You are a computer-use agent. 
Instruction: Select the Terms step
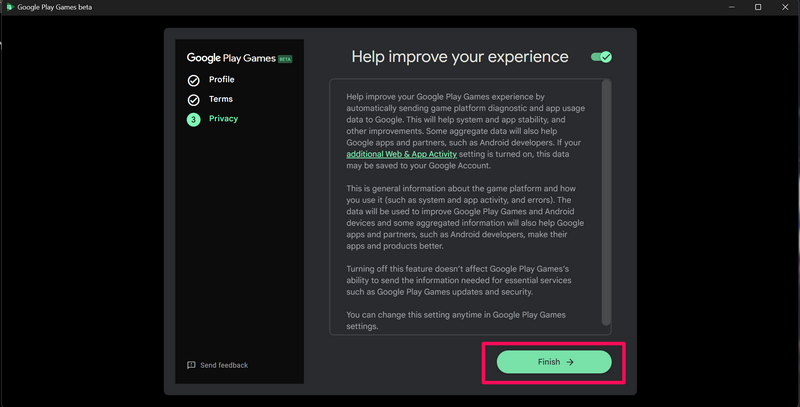pos(221,99)
